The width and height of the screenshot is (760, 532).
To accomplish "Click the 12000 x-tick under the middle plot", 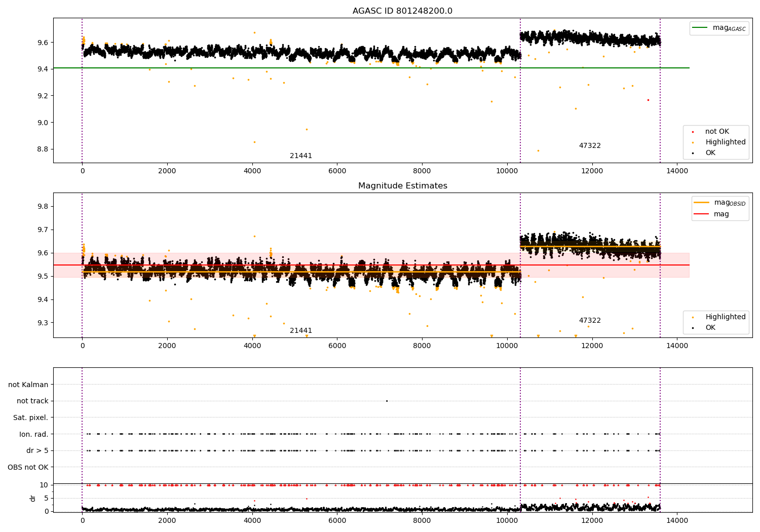I will point(592,346).
